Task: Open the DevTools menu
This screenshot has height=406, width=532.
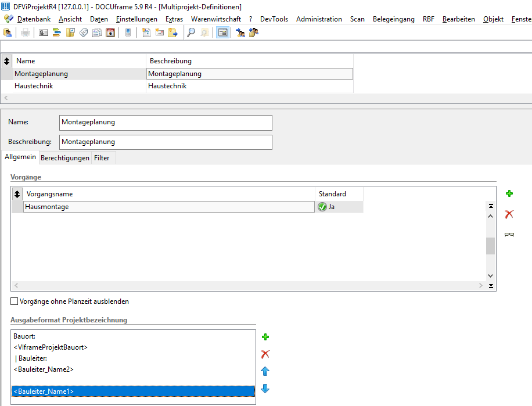Action: pyautogui.click(x=274, y=19)
